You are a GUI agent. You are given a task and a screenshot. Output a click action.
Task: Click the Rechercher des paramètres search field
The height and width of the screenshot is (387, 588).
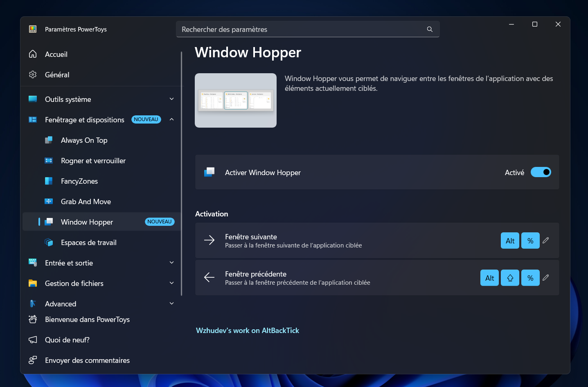pos(308,29)
